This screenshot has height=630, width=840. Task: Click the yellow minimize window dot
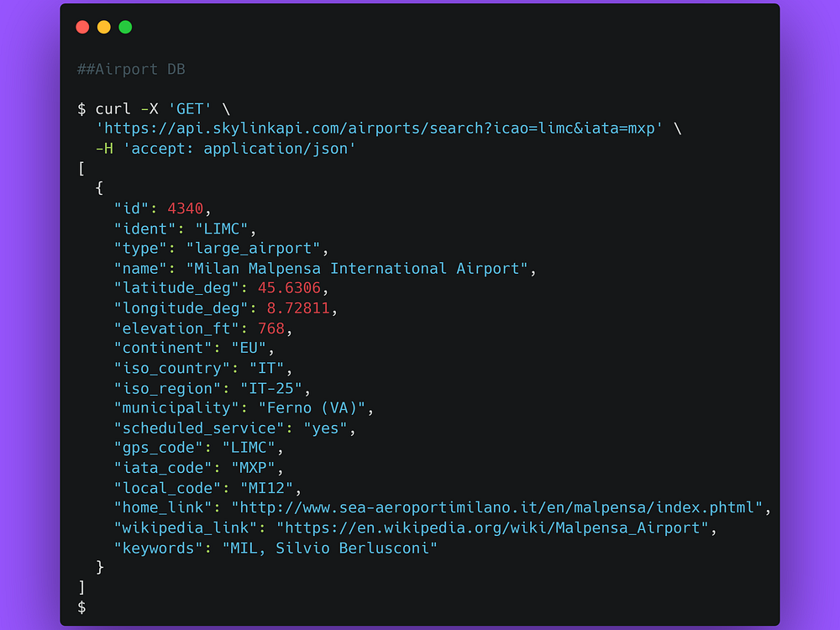click(104, 28)
